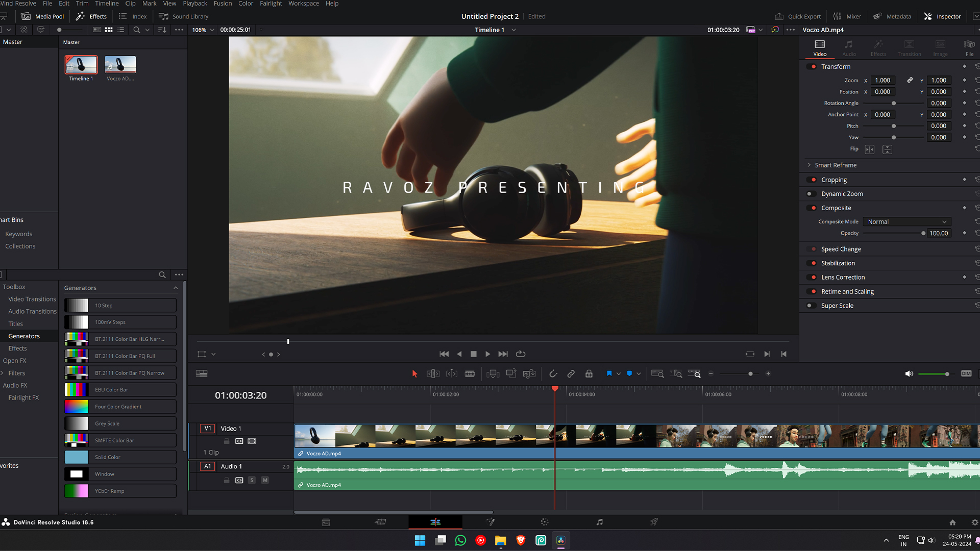Expand the Filters tree item

(3, 373)
